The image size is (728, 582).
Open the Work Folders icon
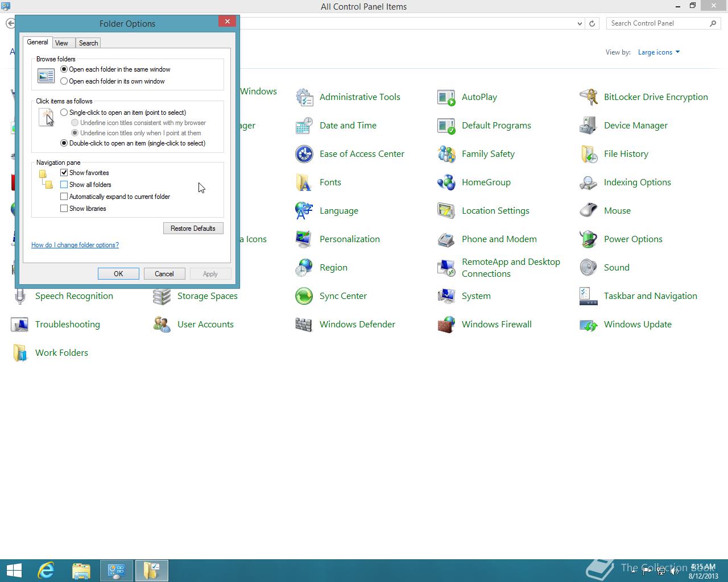[x=20, y=353]
